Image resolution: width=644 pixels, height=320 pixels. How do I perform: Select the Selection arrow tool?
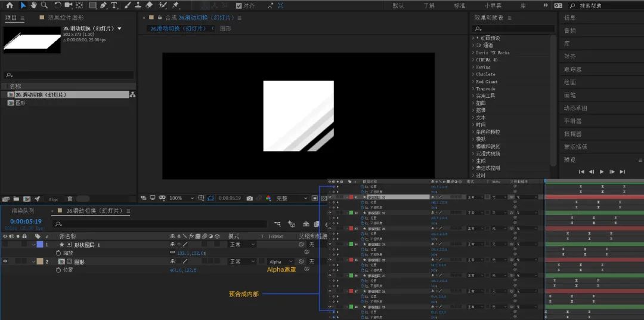[23, 5]
